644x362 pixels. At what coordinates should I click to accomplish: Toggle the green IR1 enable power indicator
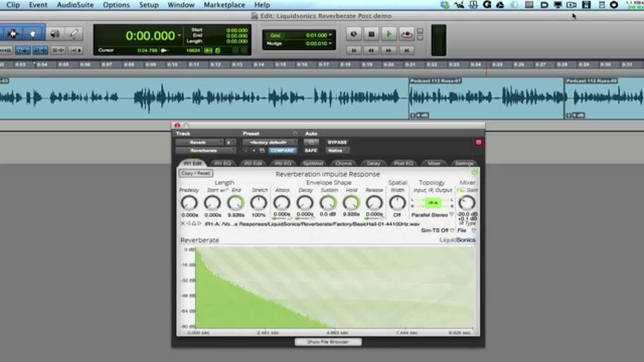[x=474, y=172]
